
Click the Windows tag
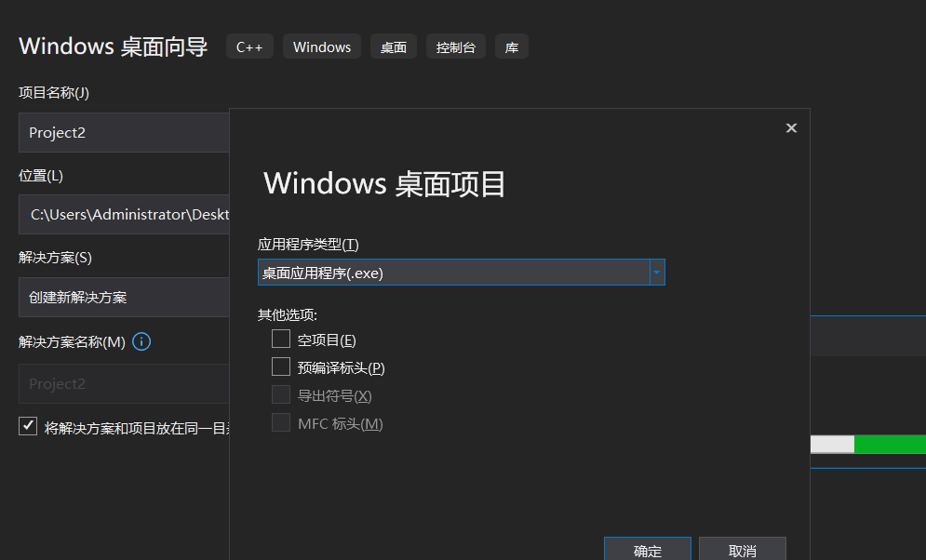(322, 47)
